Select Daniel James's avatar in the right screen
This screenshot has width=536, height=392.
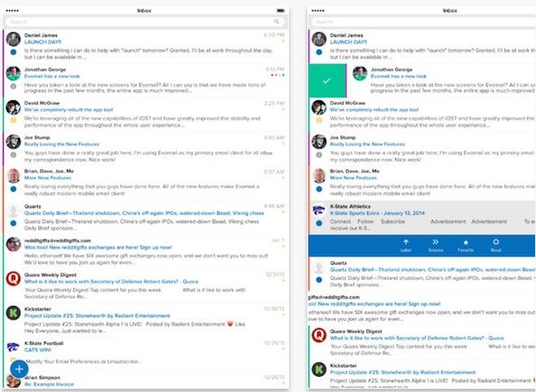(x=319, y=39)
